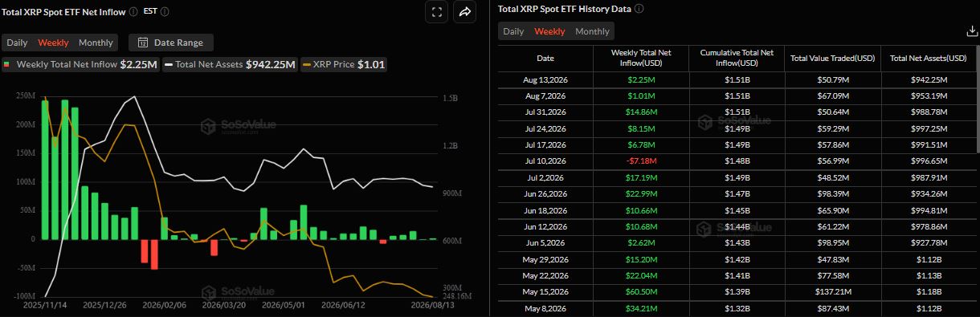Toggle Weekly Total Net Inflow series

[80, 64]
